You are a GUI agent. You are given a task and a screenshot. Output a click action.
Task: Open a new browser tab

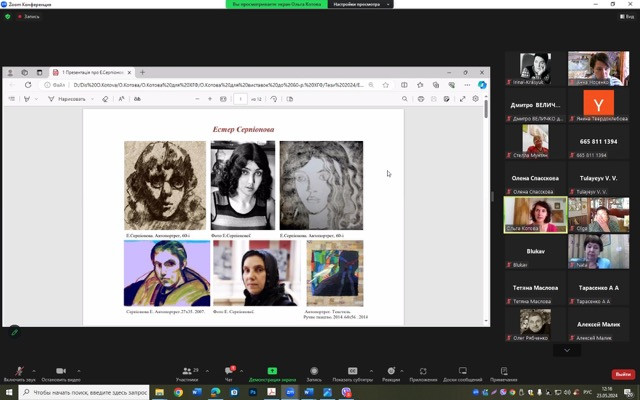coord(143,73)
